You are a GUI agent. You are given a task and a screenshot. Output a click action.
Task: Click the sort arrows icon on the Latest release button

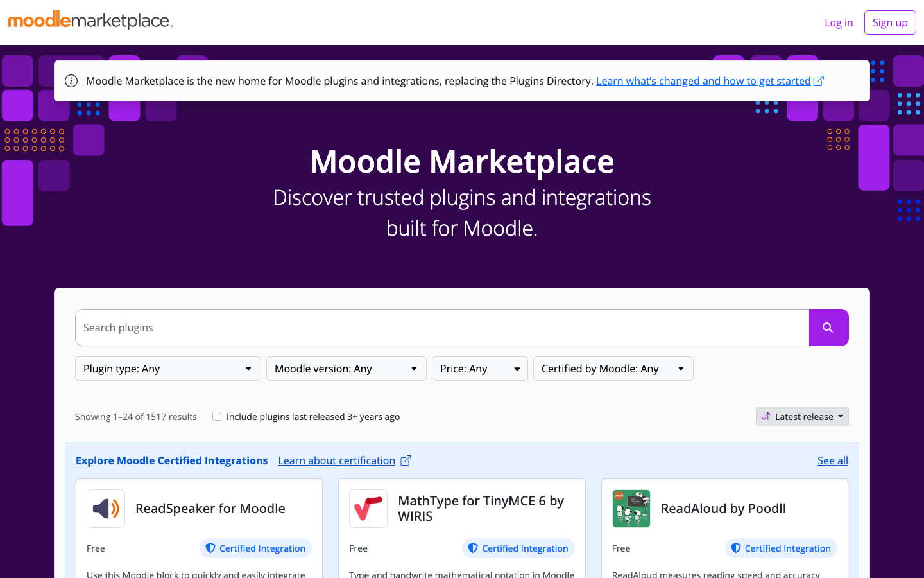766,416
